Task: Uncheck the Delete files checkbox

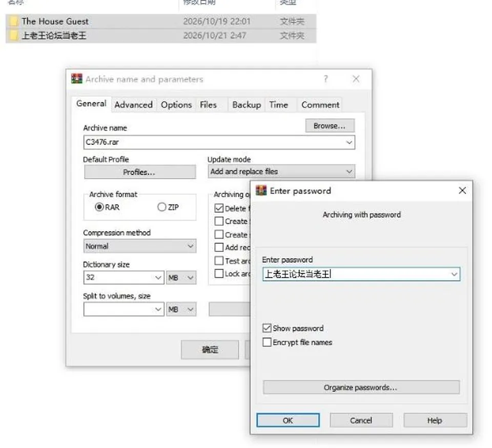Action: pos(219,208)
